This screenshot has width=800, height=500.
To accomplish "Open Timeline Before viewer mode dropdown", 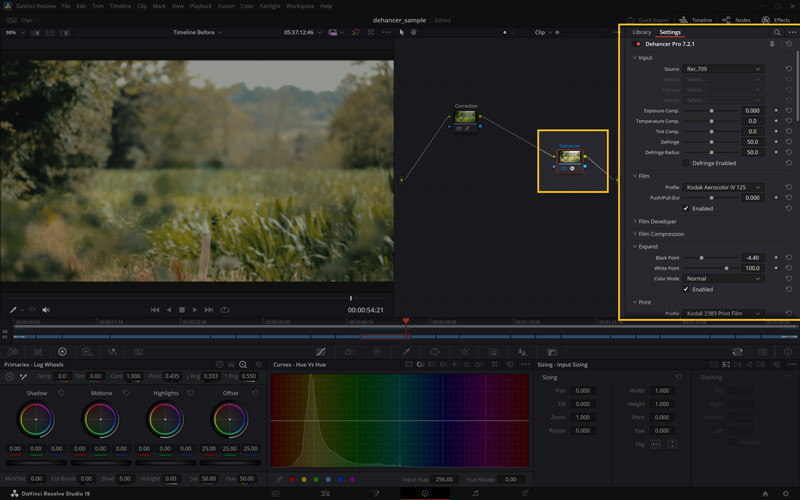I will pos(197,32).
